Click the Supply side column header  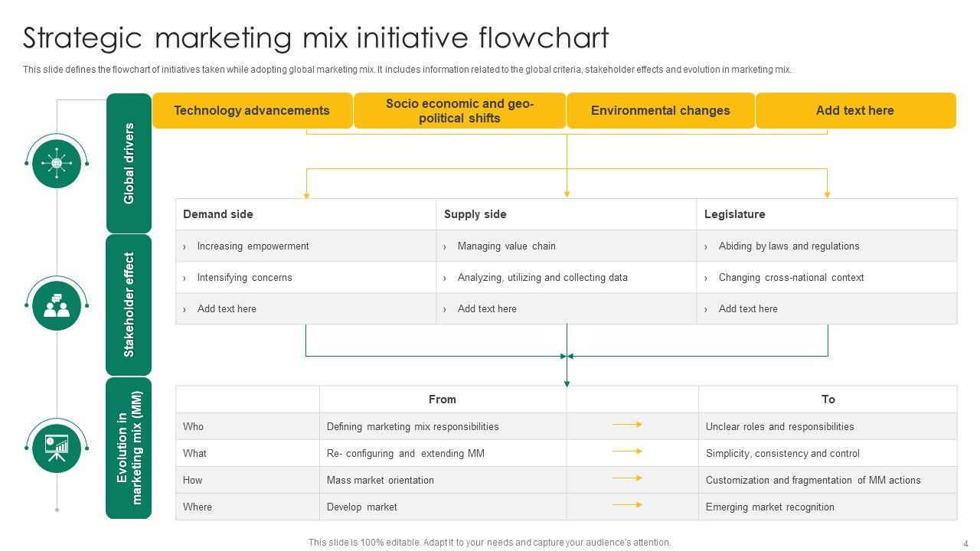point(475,214)
